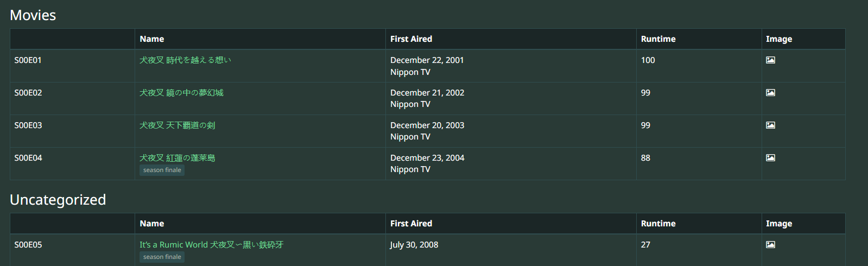Open the image icon in the S00E02 row
This screenshot has width=868, height=266.
tap(770, 93)
